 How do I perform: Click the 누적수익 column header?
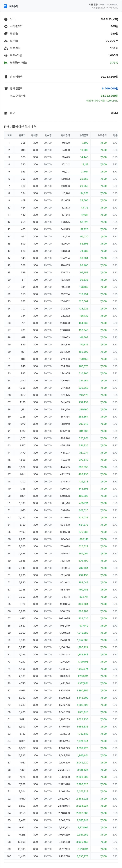point(102,135)
